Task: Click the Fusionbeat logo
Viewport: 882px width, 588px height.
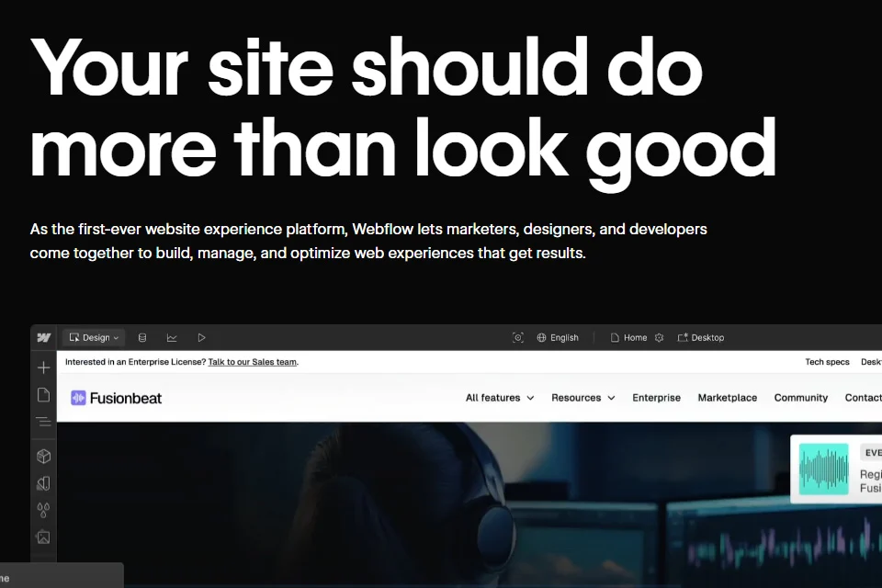Action: (x=117, y=399)
